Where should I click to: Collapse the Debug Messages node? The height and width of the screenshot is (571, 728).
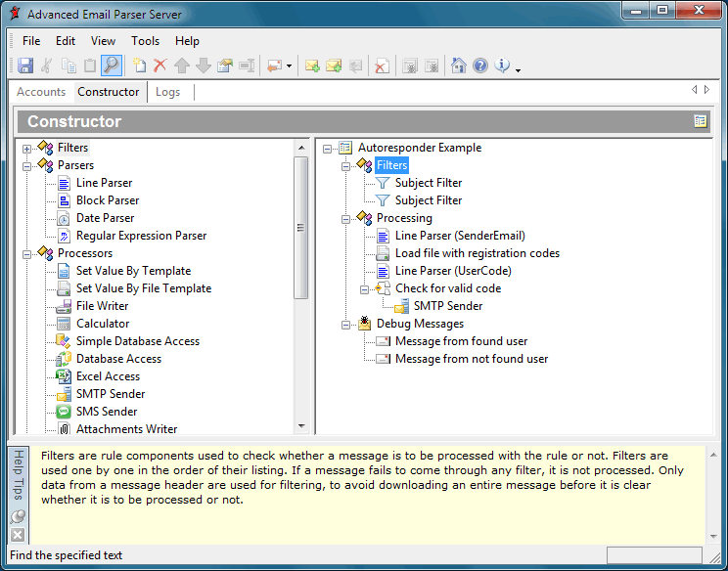[x=346, y=325]
